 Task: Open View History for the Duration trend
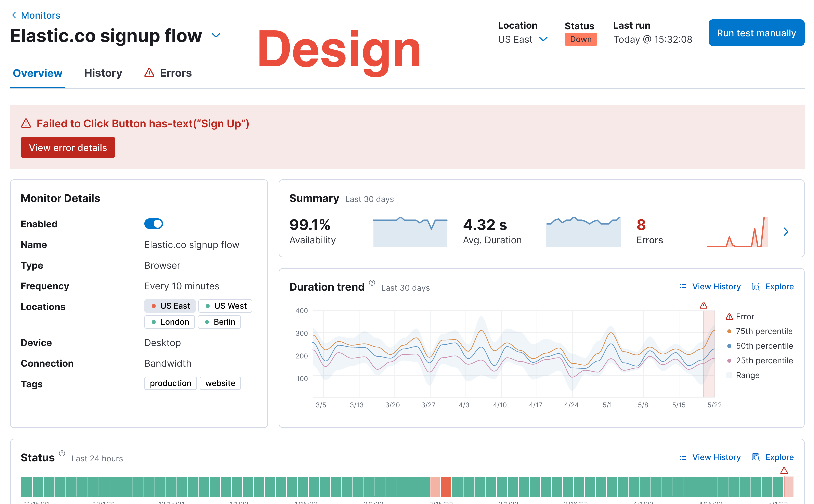pyautogui.click(x=716, y=286)
